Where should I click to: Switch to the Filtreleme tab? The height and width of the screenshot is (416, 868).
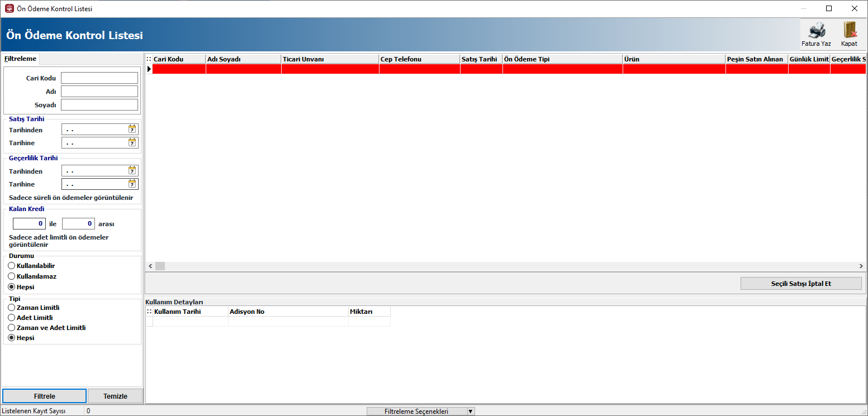20,59
